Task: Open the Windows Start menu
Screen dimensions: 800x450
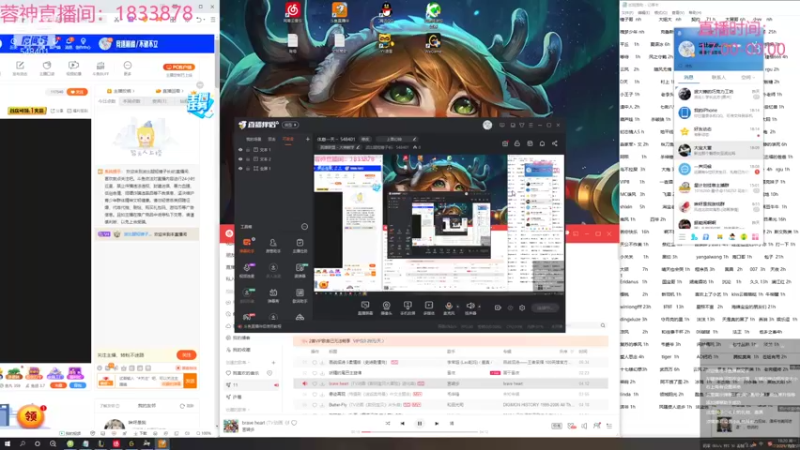Action: pos(7,444)
